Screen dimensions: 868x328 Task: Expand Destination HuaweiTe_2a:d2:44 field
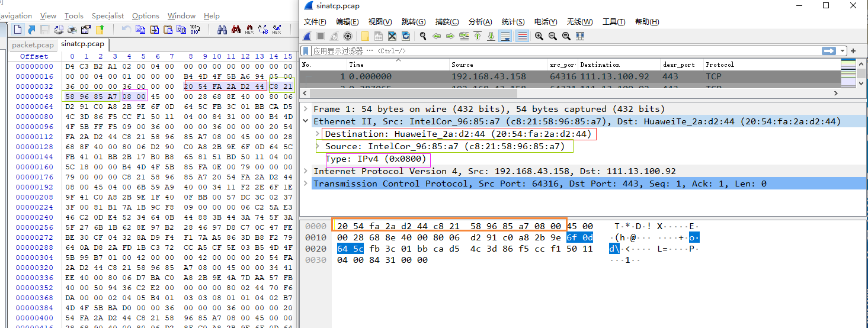point(318,134)
